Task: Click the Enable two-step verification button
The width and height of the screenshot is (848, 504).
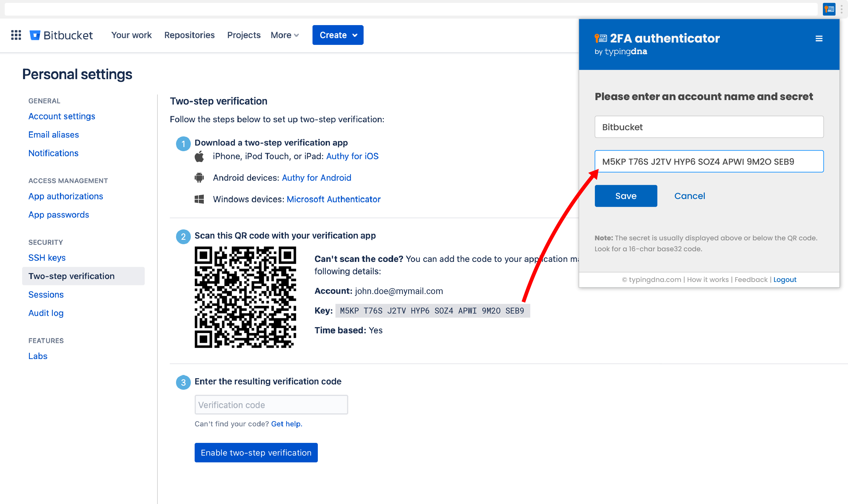Action: point(256,452)
